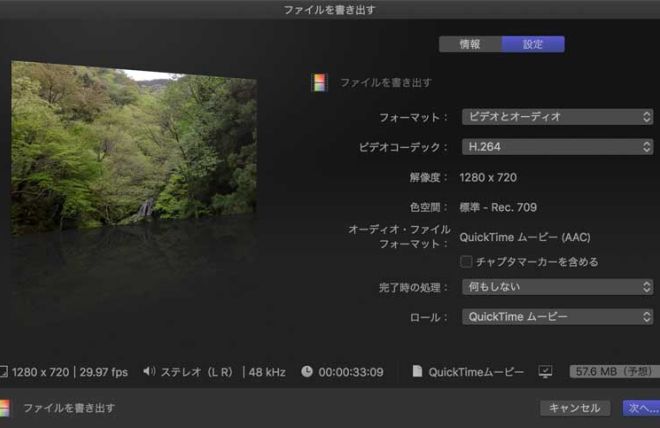
Task: Click the monitor compatibility icon in status bar
Action: click(545, 372)
